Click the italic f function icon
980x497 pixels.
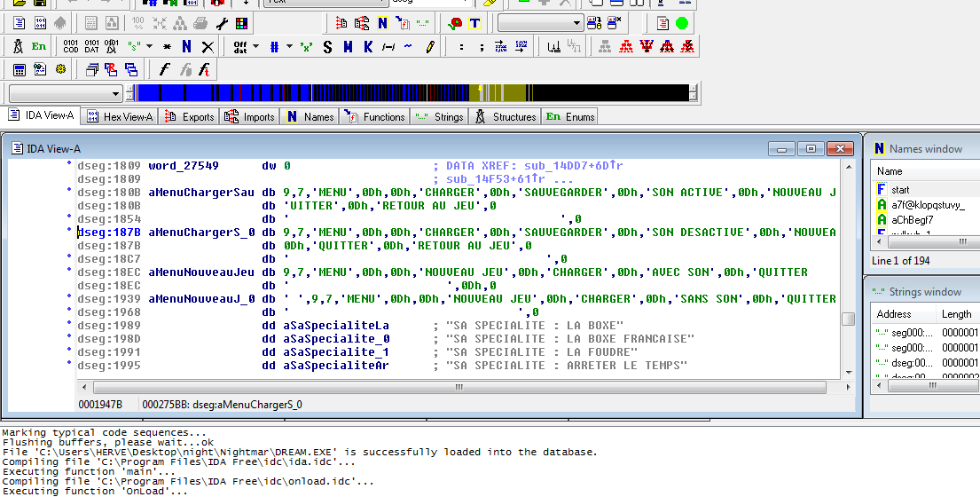[164, 69]
